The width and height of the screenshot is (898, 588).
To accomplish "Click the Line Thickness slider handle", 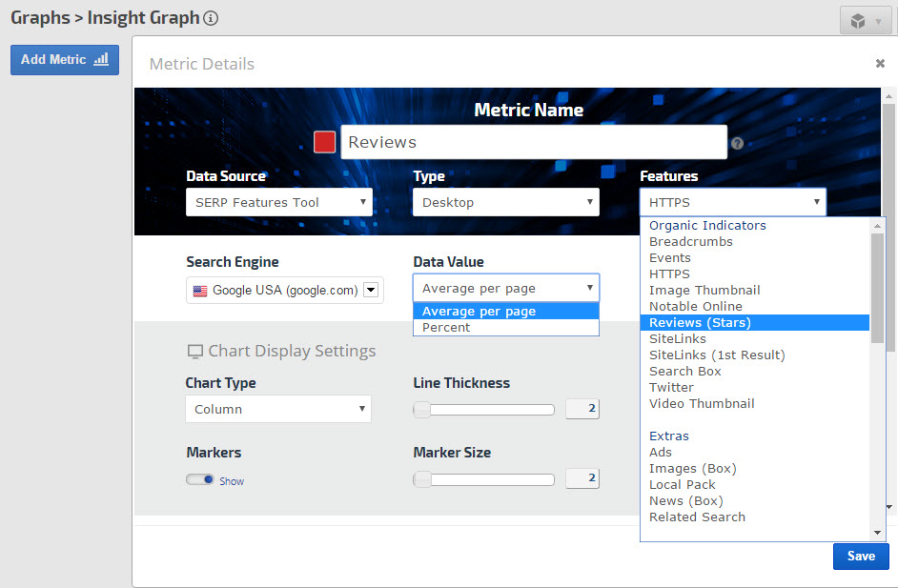I will click(421, 410).
